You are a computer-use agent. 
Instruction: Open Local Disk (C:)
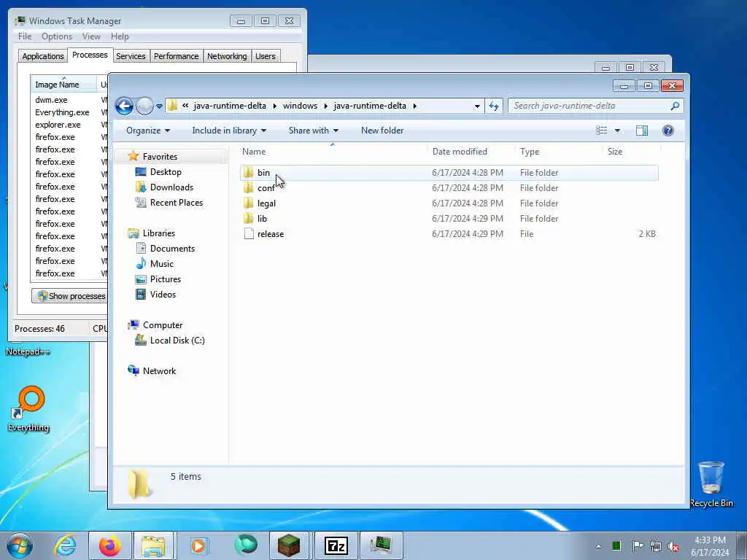click(x=177, y=341)
